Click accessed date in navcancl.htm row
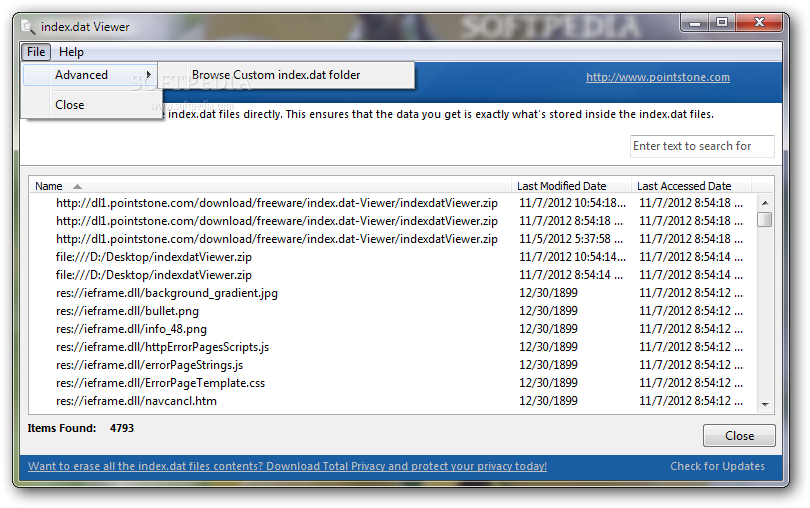This screenshot has width=810, height=508. (691, 401)
